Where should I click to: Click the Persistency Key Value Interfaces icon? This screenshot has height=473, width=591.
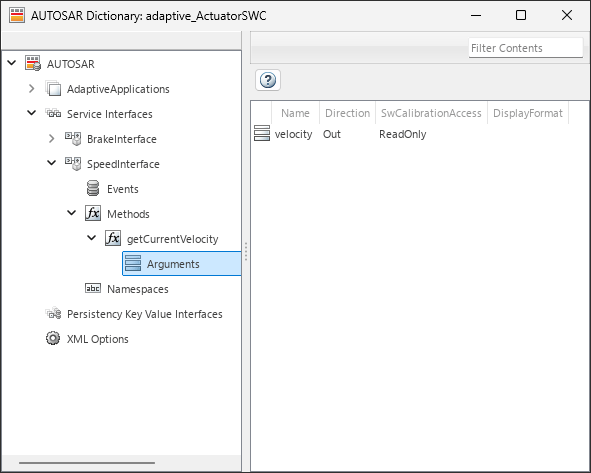(53, 313)
